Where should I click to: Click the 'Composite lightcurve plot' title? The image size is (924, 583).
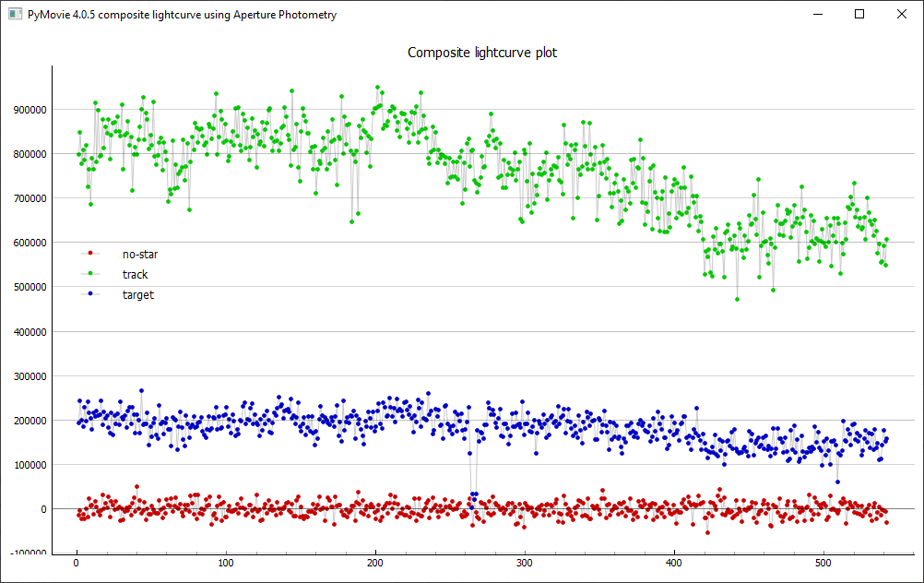(x=482, y=53)
